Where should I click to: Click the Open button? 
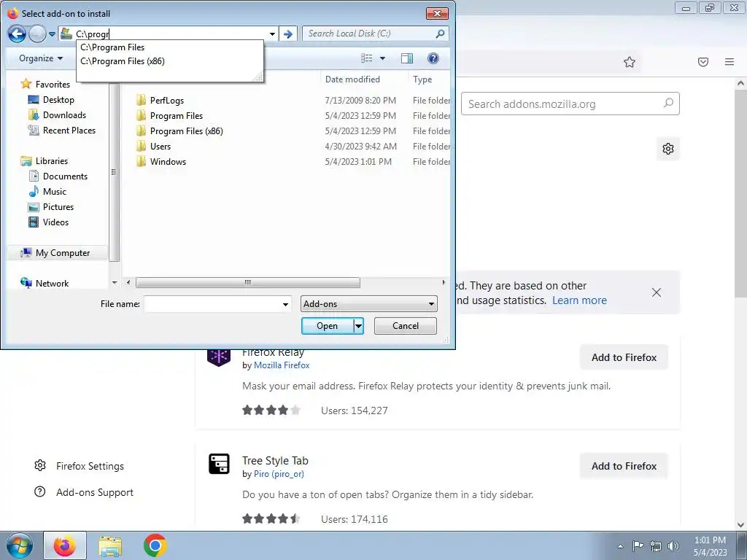click(328, 326)
